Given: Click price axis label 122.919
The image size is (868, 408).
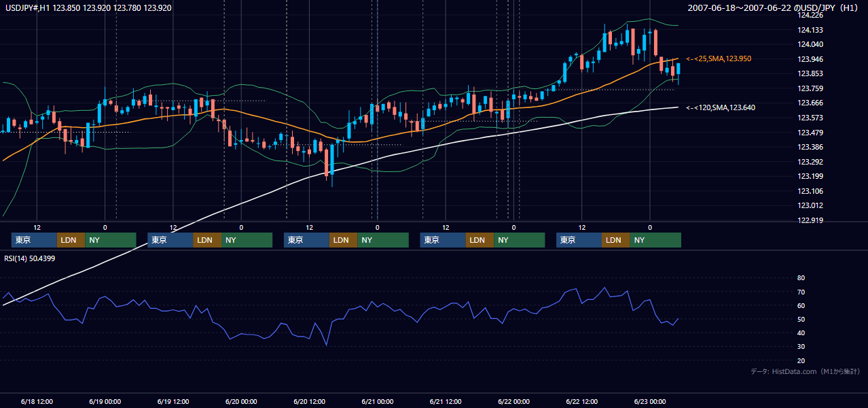Looking at the screenshot, I should click(x=810, y=220).
